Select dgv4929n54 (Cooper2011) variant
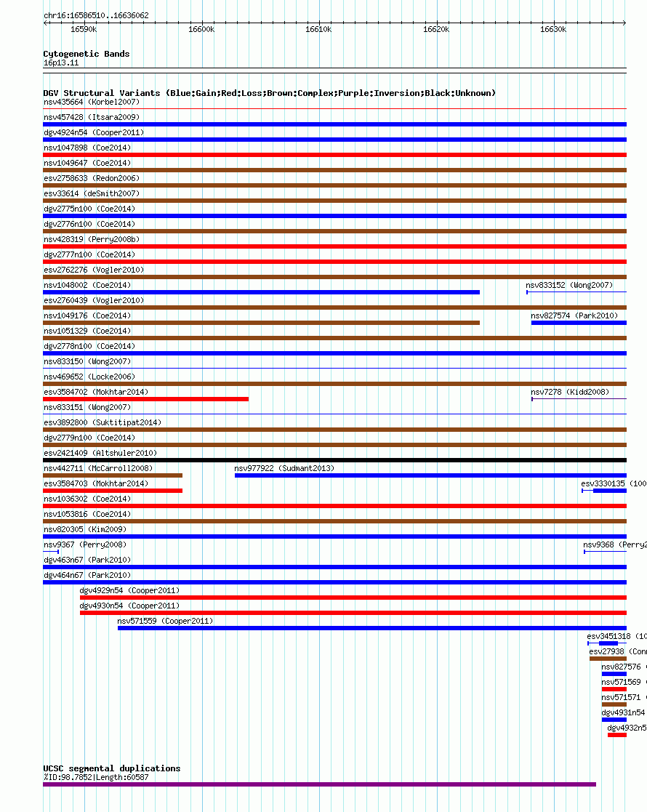This screenshot has width=647, height=812. (129, 591)
